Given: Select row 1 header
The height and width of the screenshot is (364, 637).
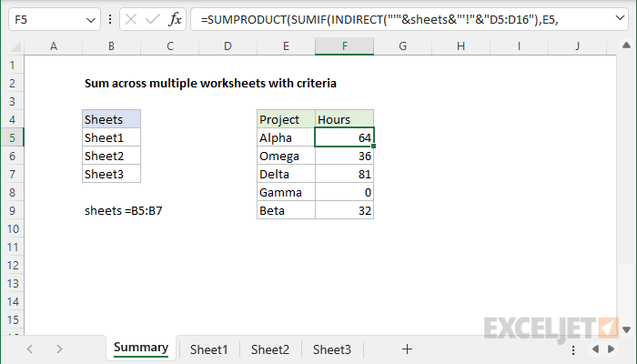Looking at the screenshot, I should [12, 65].
